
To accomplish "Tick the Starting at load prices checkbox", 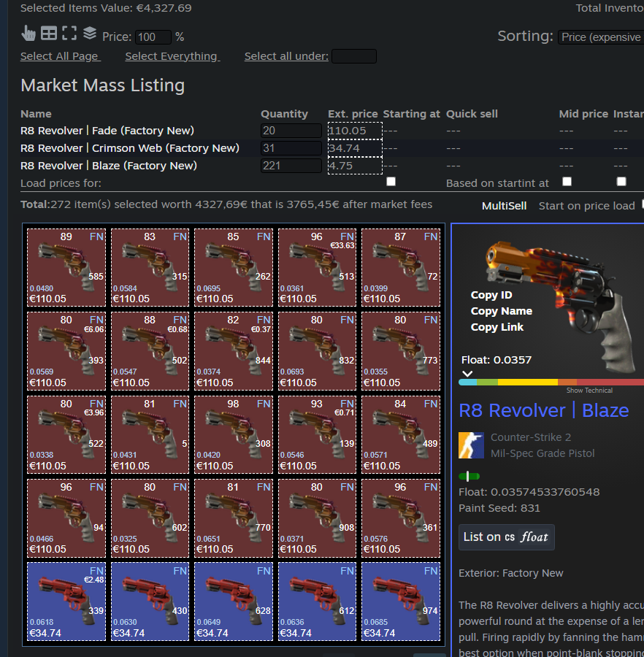I will (x=391, y=182).
